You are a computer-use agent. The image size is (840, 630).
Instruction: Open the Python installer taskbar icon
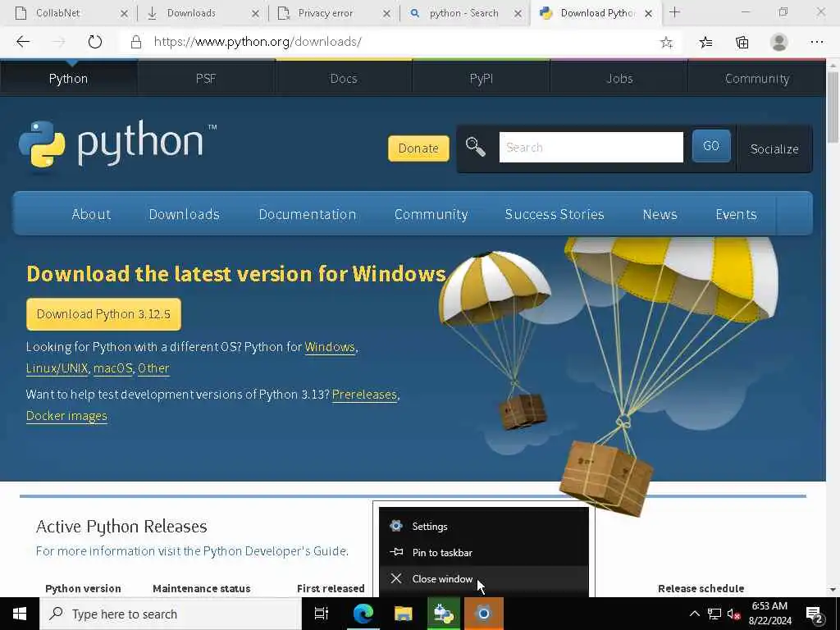click(x=444, y=614)
